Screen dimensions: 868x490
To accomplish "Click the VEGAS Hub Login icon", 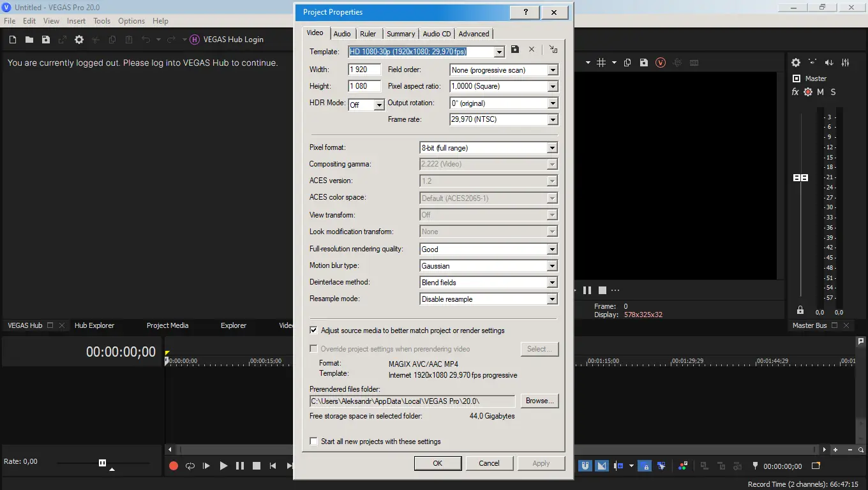I will (195, 40).
